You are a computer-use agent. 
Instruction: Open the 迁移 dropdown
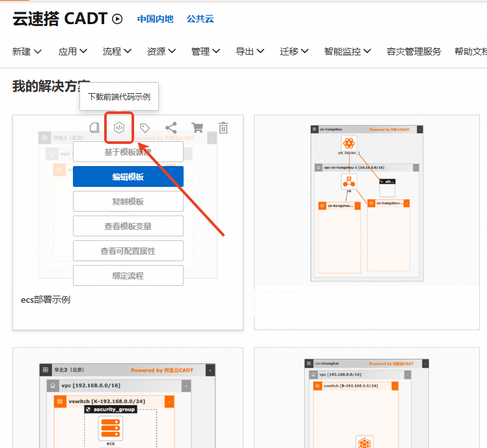294,51
